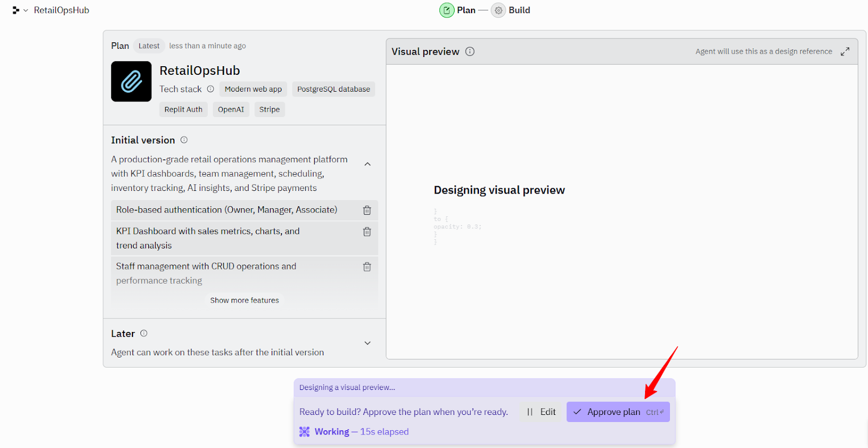Click the RetailOpsHub paperclip app icon

coord(131,81)
